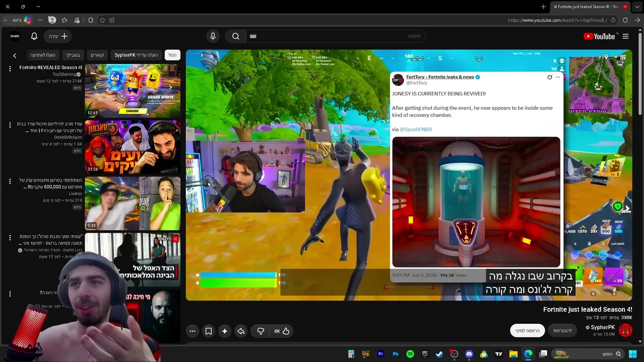Click the subscribe 'הרשמה למינוי' button
Screen dimensions: 644x362
[x=527, y=330]
